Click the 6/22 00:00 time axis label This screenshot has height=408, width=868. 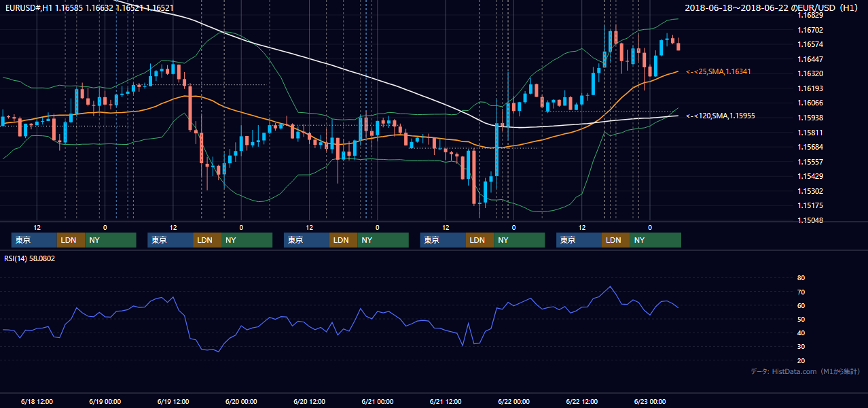click(513, 401)
